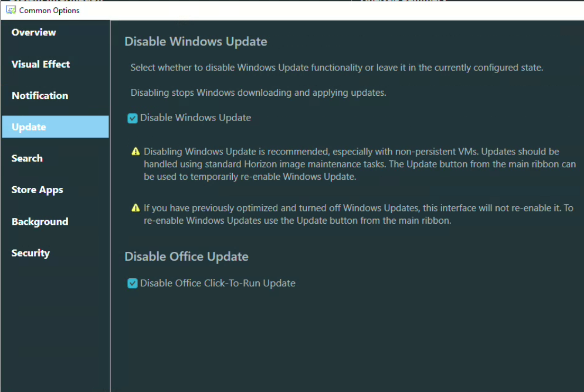Switch to the Background tab
The height and width of the screenshot is (392, 584).
[40, 222]
